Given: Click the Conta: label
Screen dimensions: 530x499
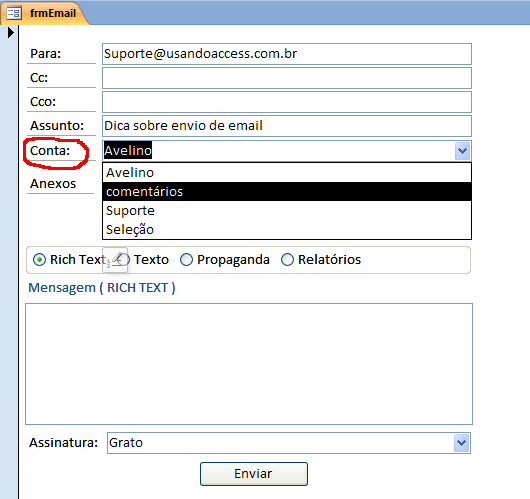Looking at the screenshot, I should point(50,151).
